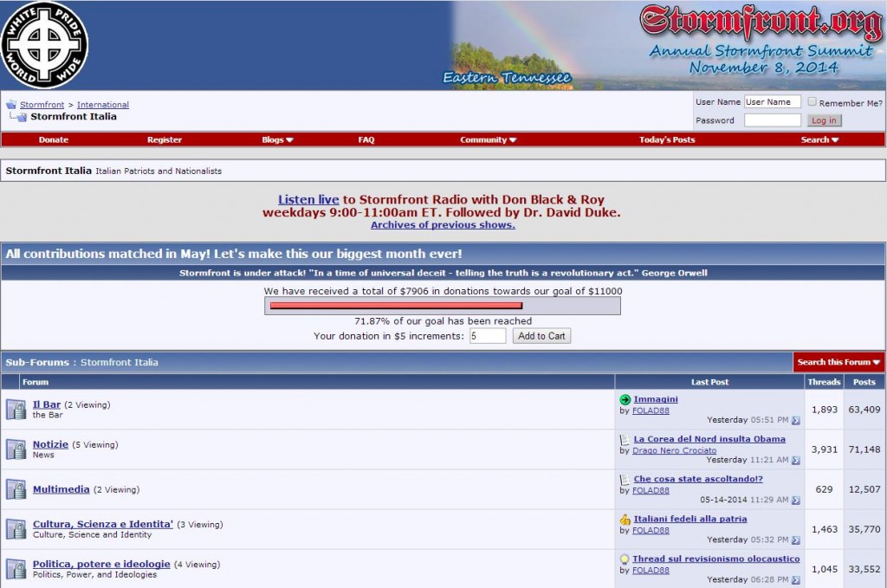Viewport: 887px width, 588px height.
Task: Open the International breadcrumb link
Action: pyautogui.click(x=102, y=105)
